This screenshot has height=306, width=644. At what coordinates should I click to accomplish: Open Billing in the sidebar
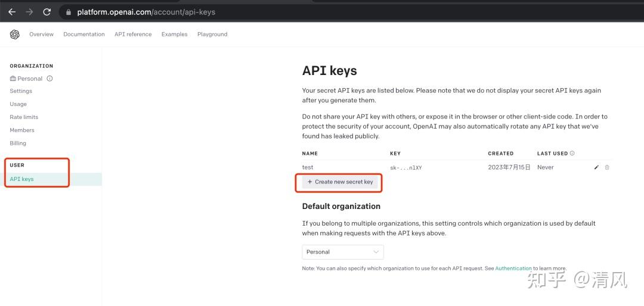point(18,143)
